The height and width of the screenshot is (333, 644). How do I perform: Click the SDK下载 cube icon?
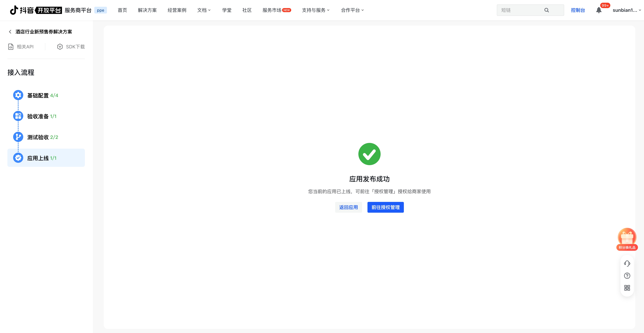pos(60,47)
